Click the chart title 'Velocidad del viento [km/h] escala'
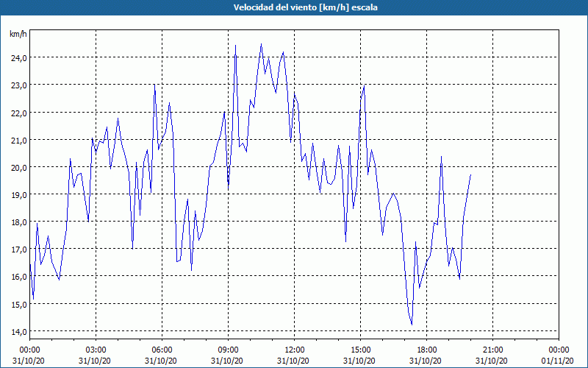 (x=305, y=7)
